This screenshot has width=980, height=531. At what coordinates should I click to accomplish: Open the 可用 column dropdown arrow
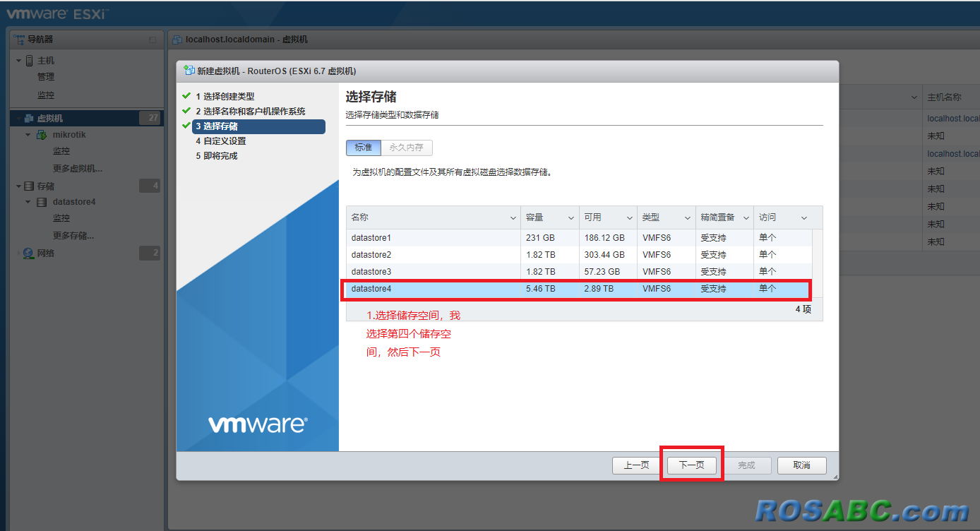[628, 218]
